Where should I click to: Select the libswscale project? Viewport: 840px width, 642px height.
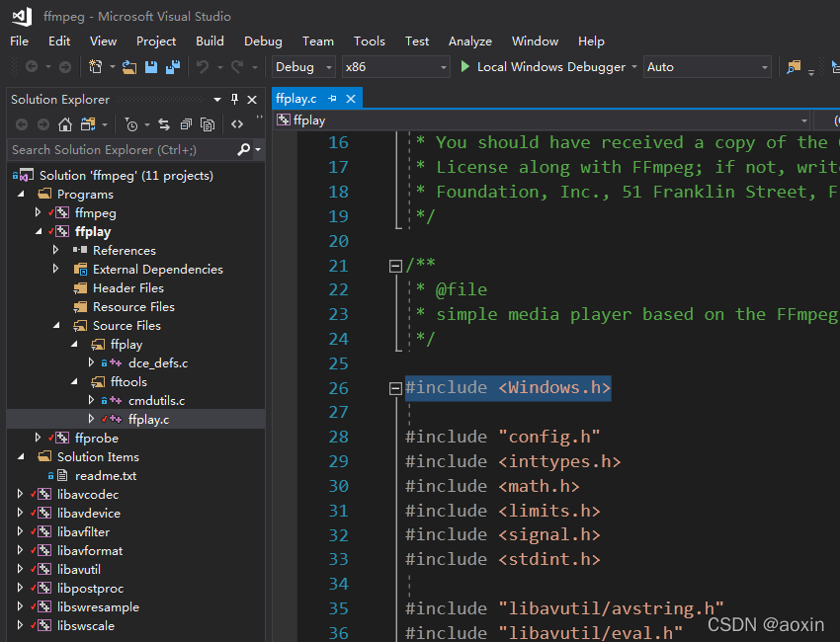coord(86,625)
